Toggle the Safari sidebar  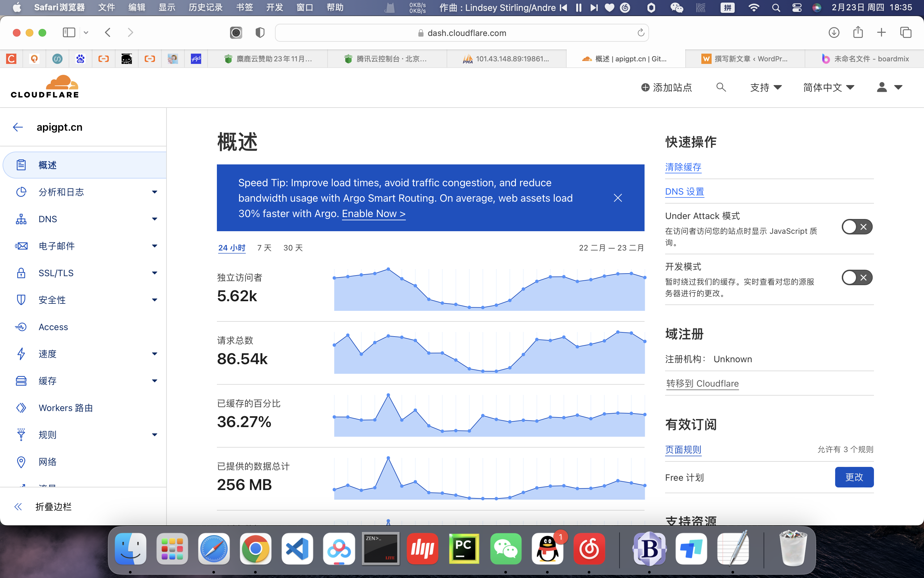(69, 32)
